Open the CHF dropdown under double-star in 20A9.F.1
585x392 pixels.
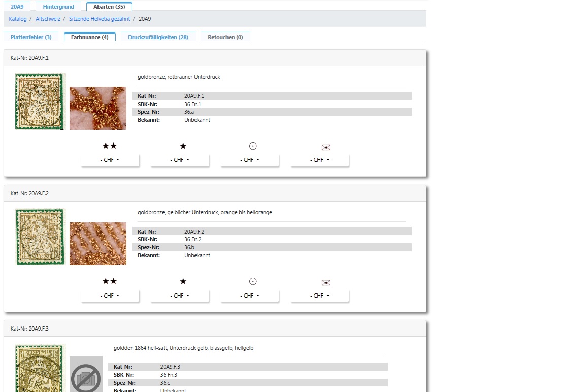point(110,160)
